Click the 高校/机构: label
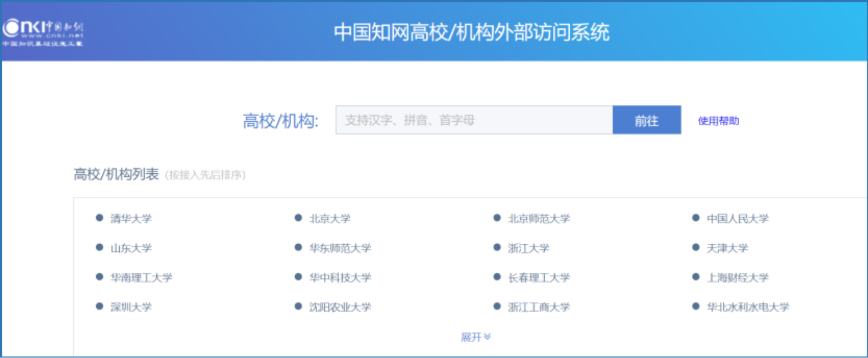Viewport: 868px width, 358px height. (x=280, y=121)
